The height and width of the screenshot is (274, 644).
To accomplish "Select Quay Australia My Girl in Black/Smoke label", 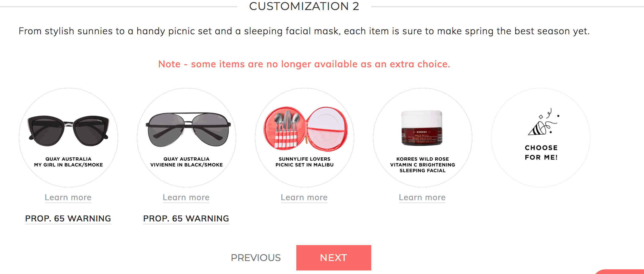I will [x=68, y=162].
